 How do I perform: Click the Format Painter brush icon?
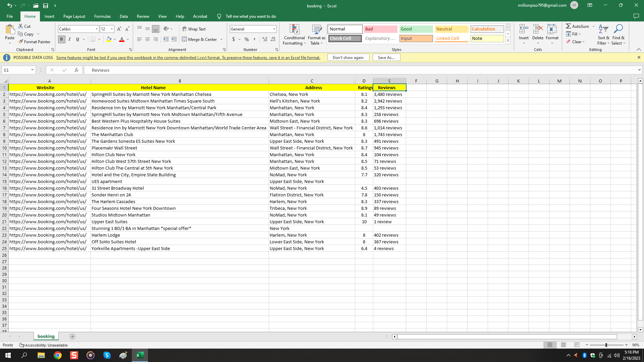(21, 42)
